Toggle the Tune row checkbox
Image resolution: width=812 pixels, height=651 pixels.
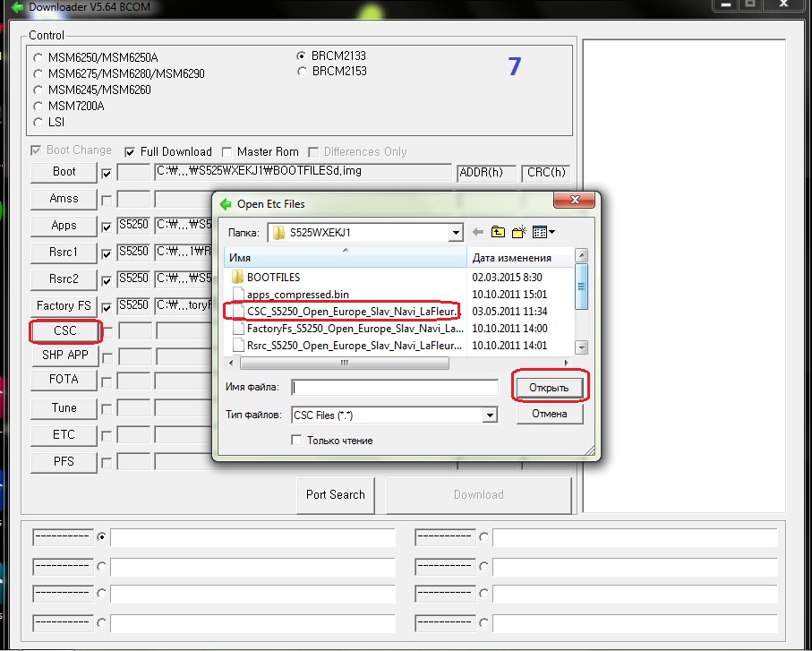coord(107,409)
